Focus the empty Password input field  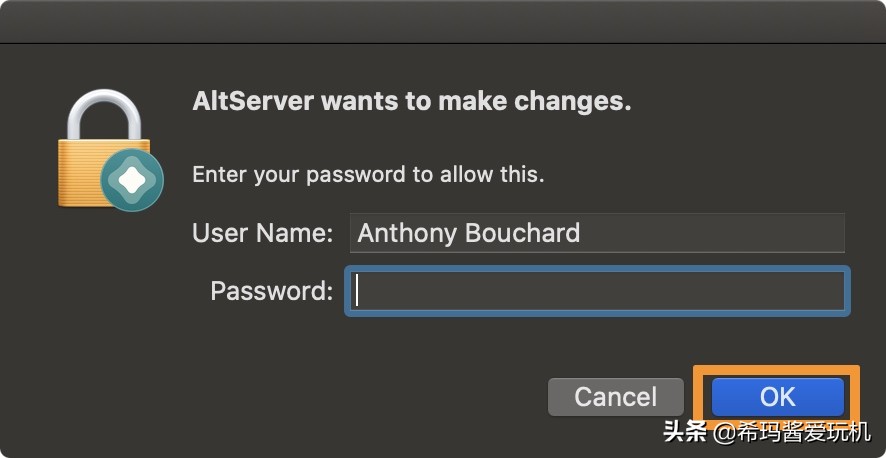tap(600, 291)
